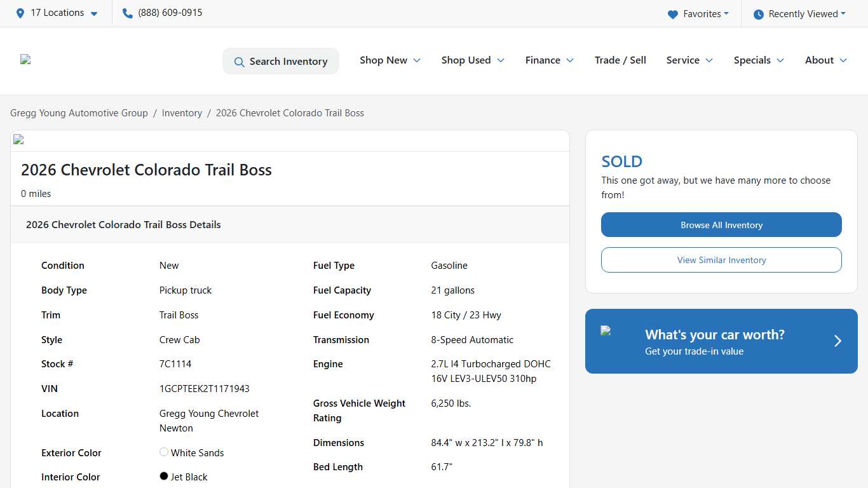The image size is (868, 488).
Task: Open the Finance menu
Action: point(549,60)
